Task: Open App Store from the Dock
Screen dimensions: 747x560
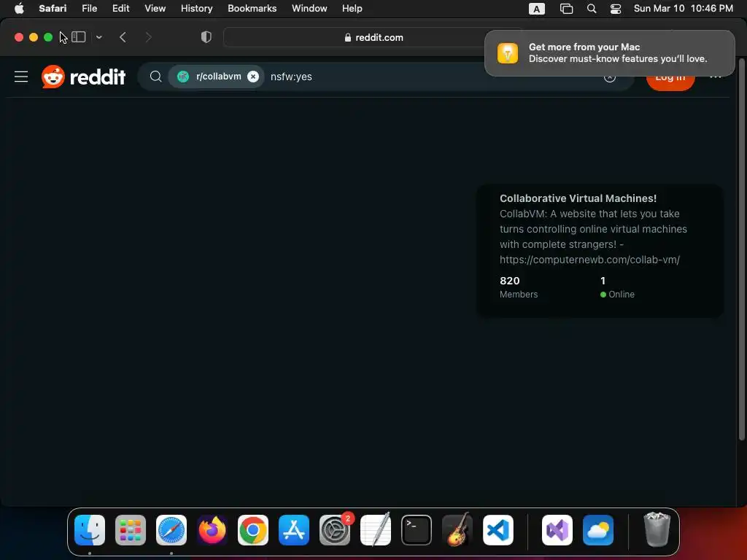Action: click(x=294, y=530)
